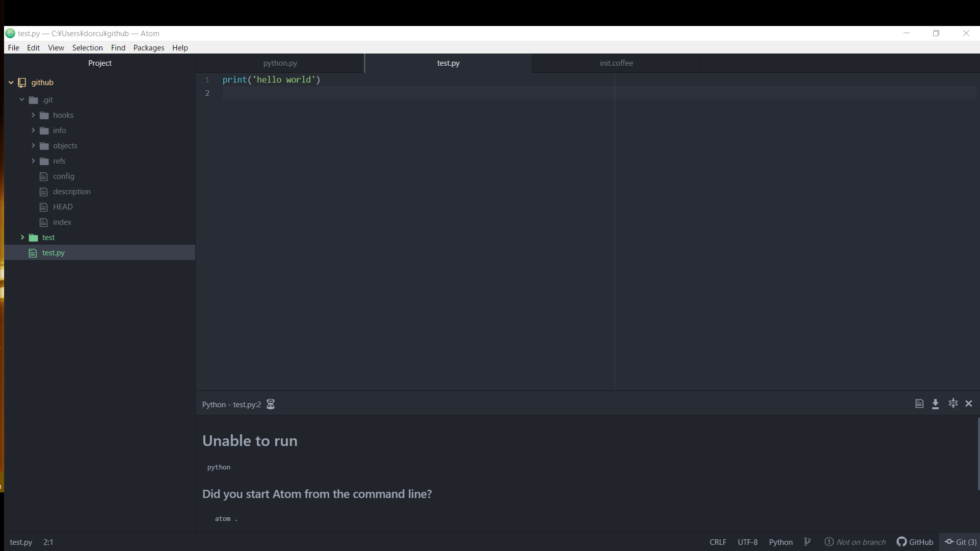Open the Packages menu
980x551 pixels.
point(149,47)
